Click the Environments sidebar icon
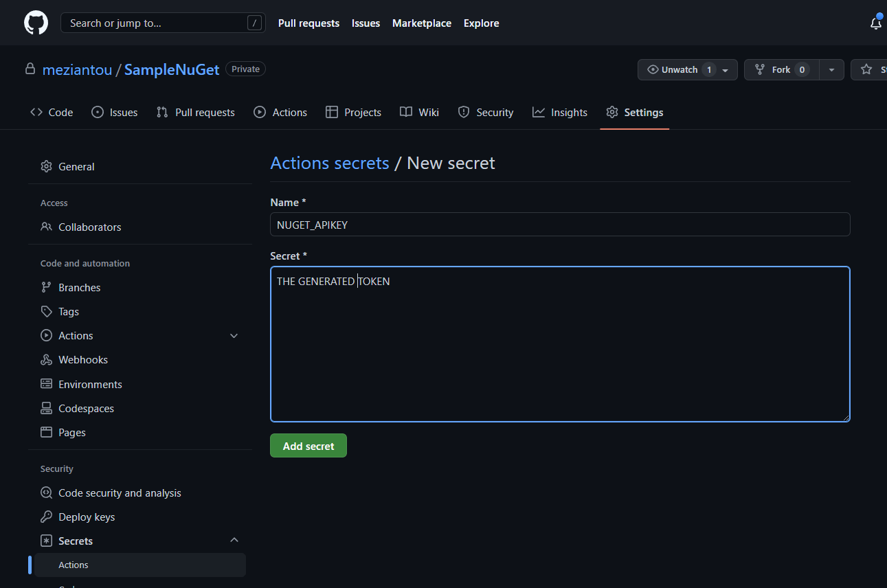Image resolution: width=887 pixels, height=588 pixels. 46,385
